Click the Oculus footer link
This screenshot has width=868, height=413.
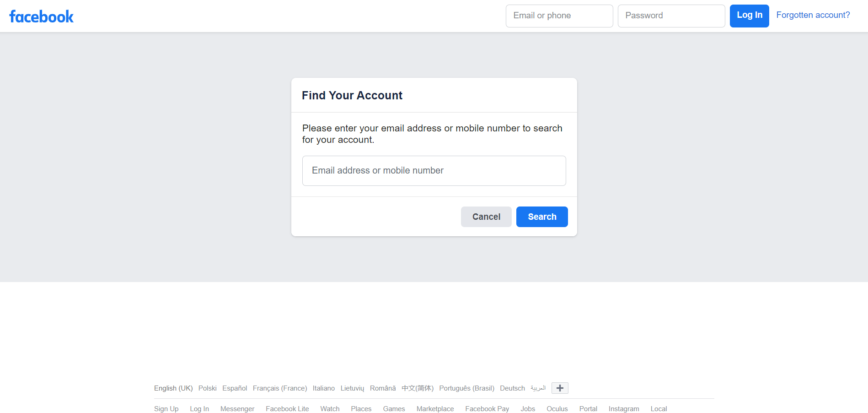(557, 409)
